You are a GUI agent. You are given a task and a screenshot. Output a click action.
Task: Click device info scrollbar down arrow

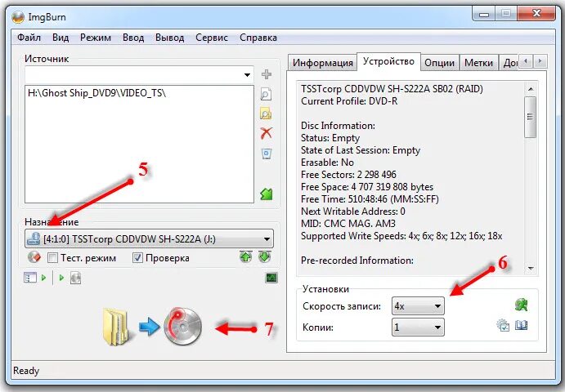point(531,268)
